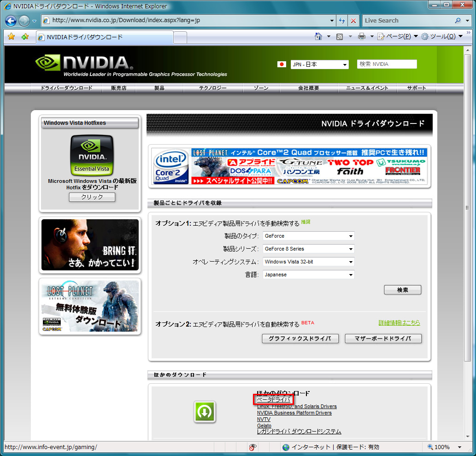This screenshot has height=456, width=476.
Task: Click the Home page icon
Action: 318,36
